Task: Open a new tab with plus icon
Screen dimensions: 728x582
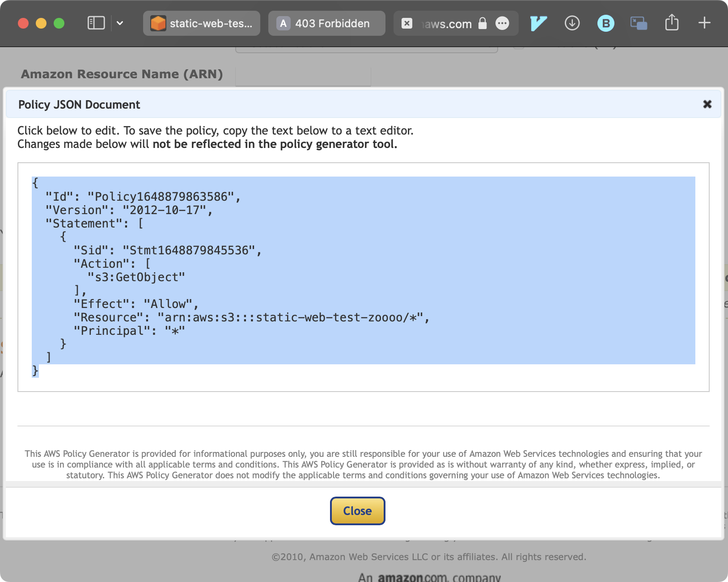Action: point(704,23)
